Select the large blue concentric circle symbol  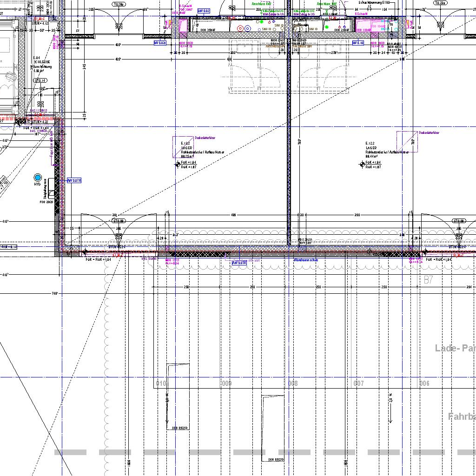pyautogui.click(x=248, y=28)
